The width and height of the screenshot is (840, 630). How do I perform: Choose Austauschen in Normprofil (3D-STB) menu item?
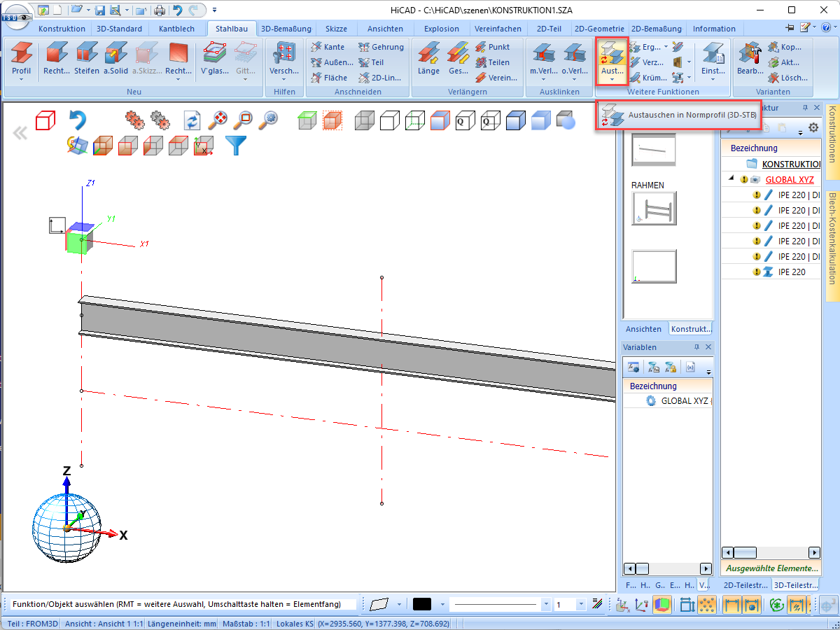[680, 115]
